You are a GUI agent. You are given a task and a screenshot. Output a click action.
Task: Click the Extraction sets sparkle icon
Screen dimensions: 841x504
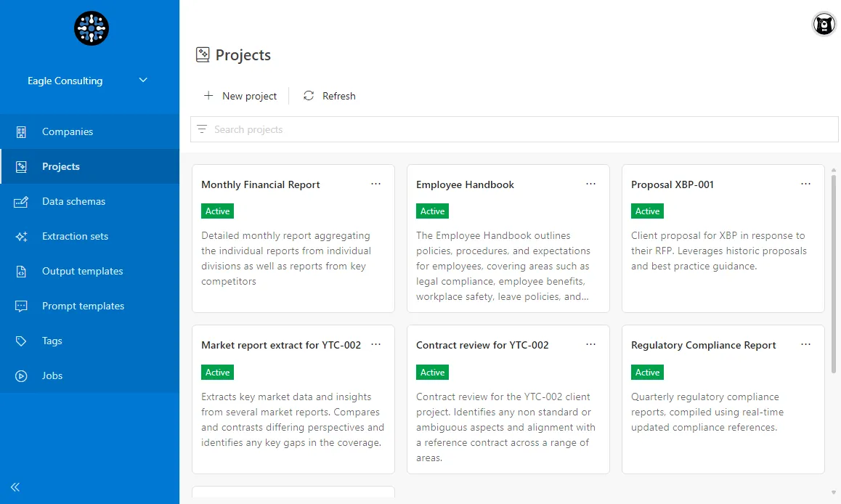[21, 236]
